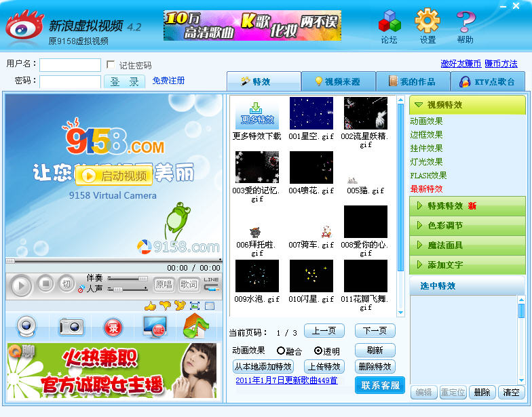Choose 灯光效果 in the effects list
This screenshot has width=532, height=417.
426,161
